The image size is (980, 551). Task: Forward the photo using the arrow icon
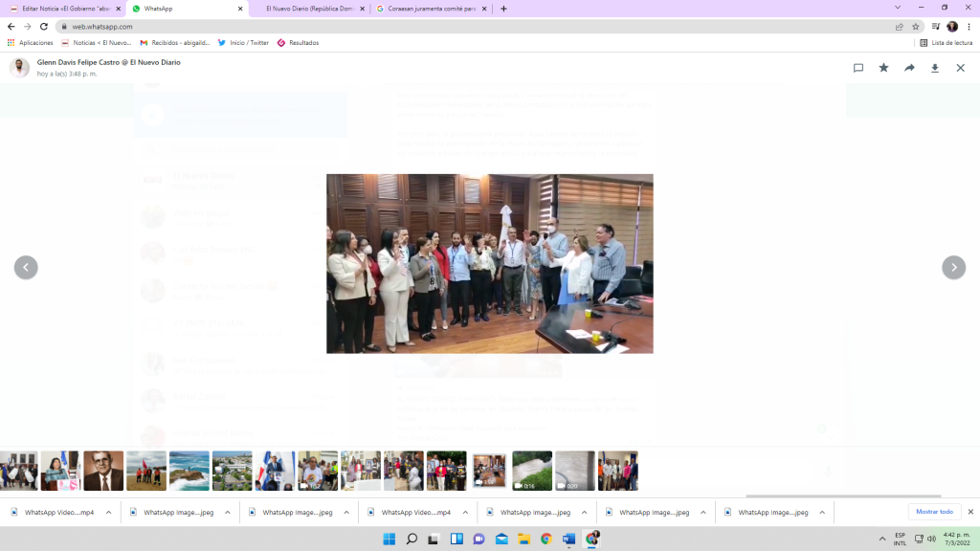click(909, 68)
